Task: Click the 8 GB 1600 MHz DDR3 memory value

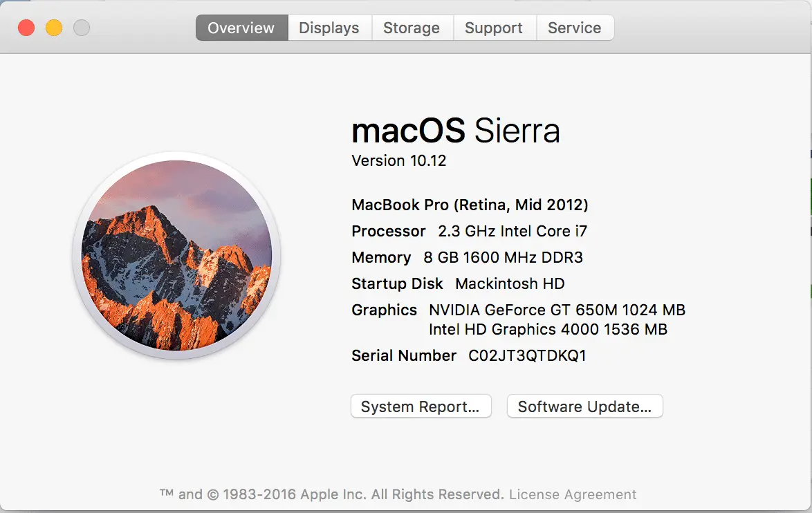Action: pyautogui.click(x=503, y=258)
